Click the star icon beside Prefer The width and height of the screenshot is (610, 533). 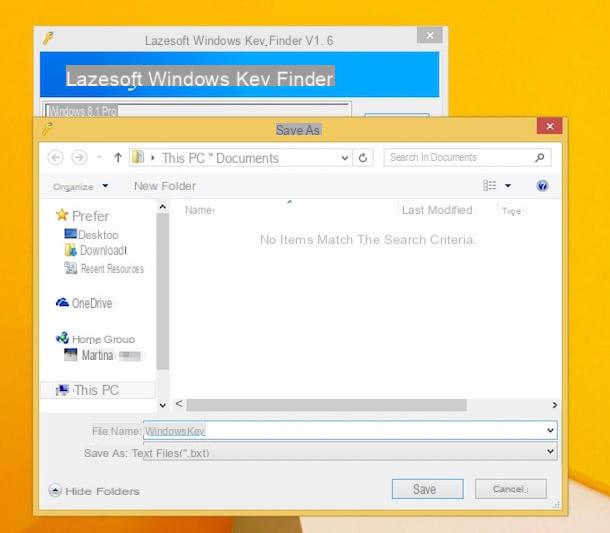point(62,215)
